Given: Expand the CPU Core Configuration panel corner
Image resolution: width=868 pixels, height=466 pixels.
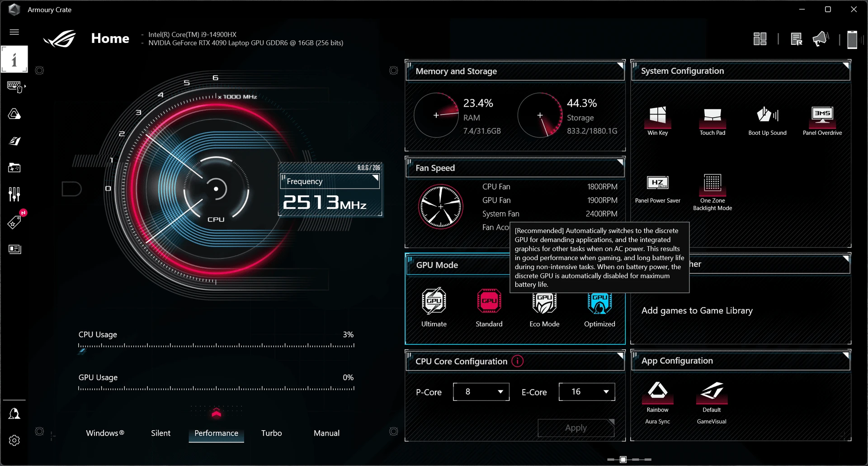Looking at the screenshot, I should pyautogui.click(x=620, y=356).
